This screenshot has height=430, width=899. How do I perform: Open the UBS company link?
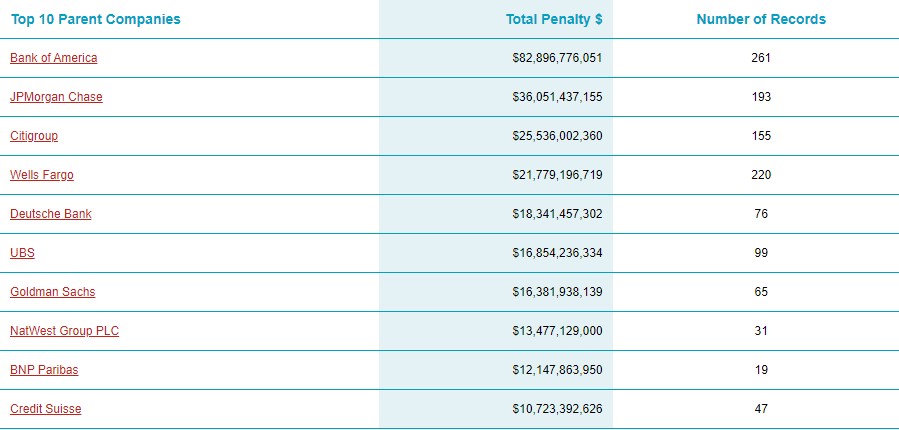click(x=22, y=253)
